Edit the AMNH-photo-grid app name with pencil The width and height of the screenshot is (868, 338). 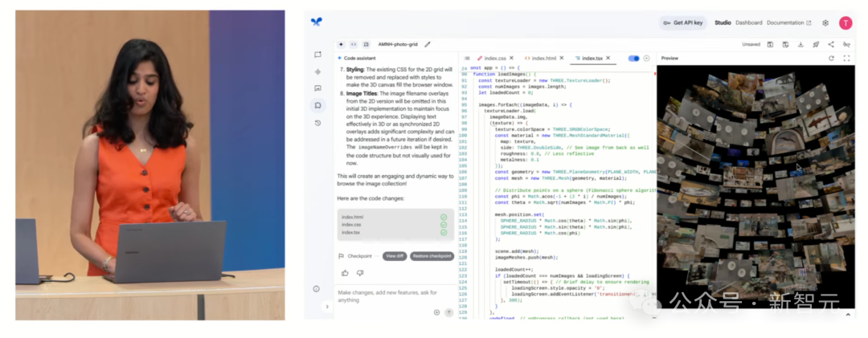pos(428,44)
